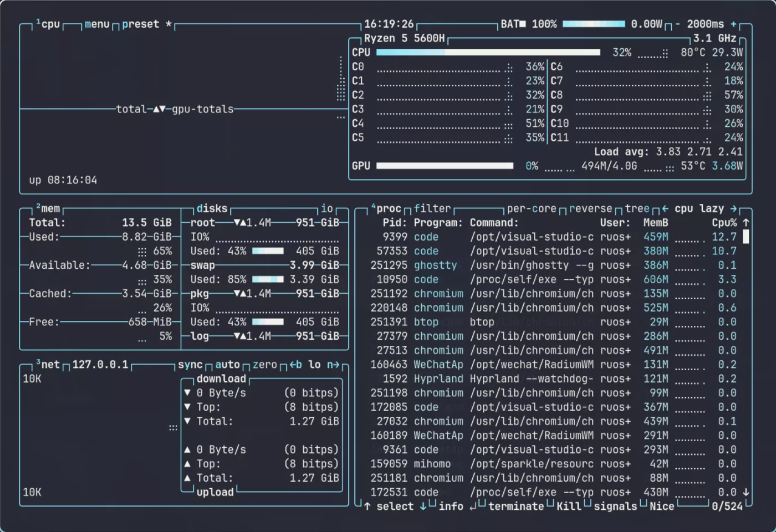Toggle reverse sorting of process list
776x532 pixels.
(x=590, y=209)
